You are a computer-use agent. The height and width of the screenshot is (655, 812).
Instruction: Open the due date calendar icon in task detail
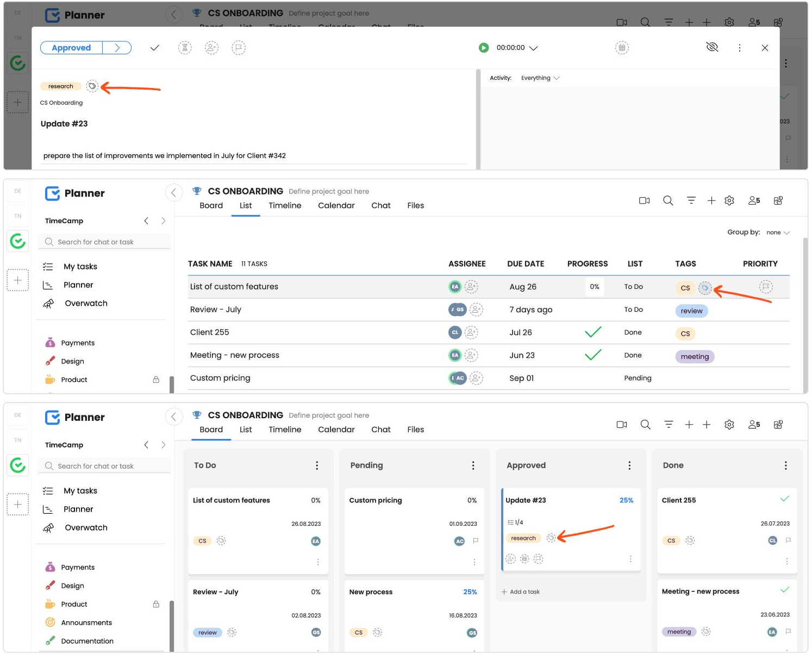coord(622,48)
